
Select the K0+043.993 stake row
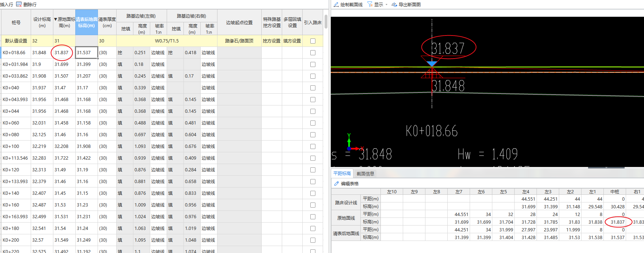pyautogui.click(x=15, y=100)
